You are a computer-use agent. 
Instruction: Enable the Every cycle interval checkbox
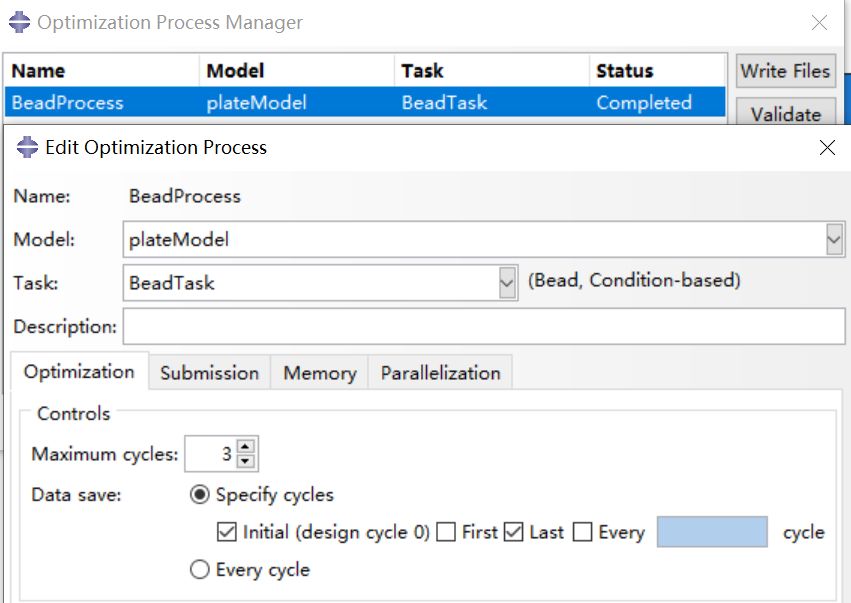(x=583, y=532)
